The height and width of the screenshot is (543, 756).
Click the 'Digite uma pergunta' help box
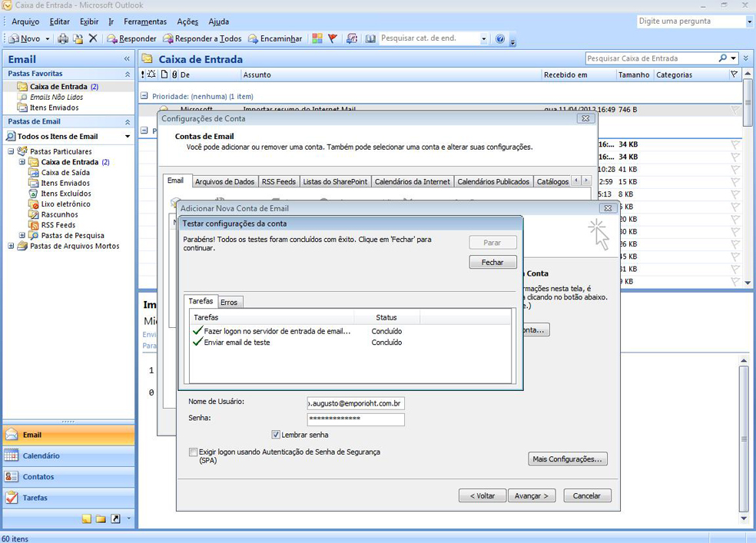[691, 22]
